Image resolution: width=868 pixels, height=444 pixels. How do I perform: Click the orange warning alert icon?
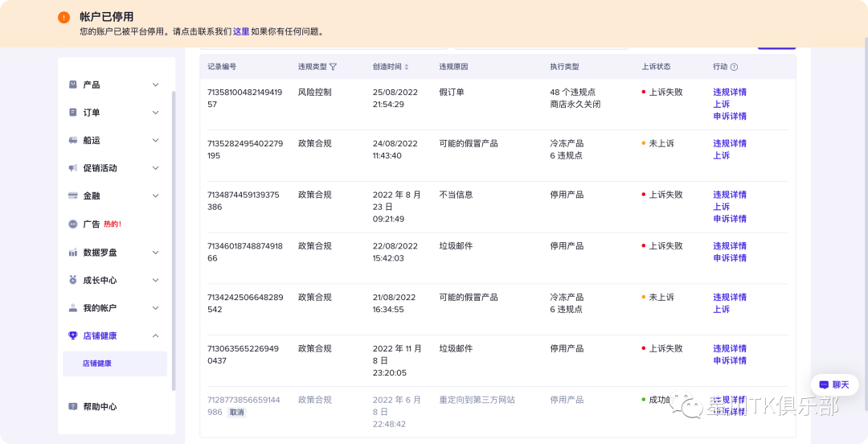(63, 17)
